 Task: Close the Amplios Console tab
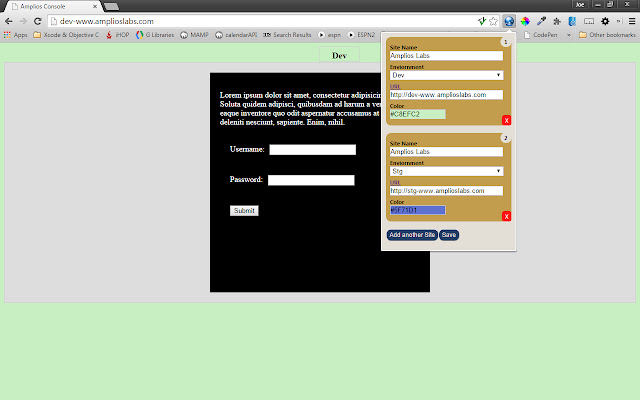[x=95, y=7]
